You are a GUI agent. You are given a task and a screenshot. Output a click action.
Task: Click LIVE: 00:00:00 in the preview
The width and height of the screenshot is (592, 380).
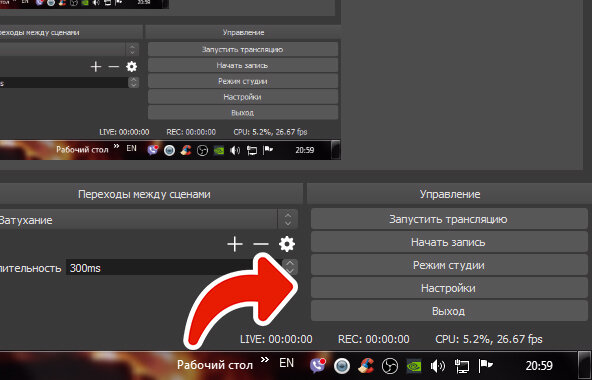(x=124, y=132)
